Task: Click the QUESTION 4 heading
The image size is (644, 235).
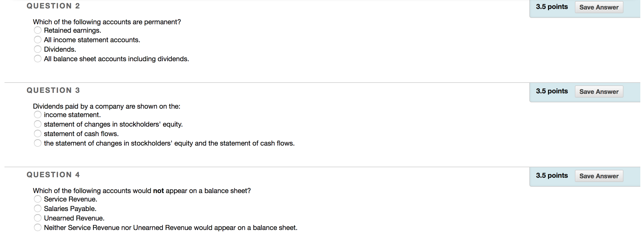Action: pyautogui.click(x=53, y=174)
